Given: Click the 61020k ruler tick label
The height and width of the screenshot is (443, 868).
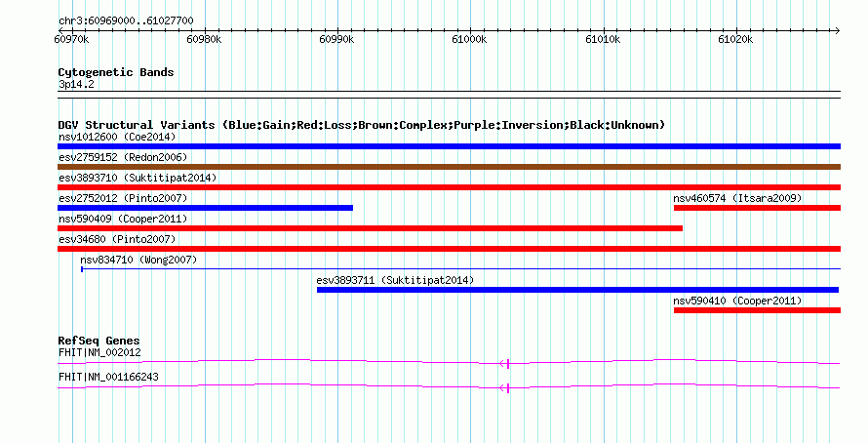Looking at the screenshot, I should click(735, 40).
